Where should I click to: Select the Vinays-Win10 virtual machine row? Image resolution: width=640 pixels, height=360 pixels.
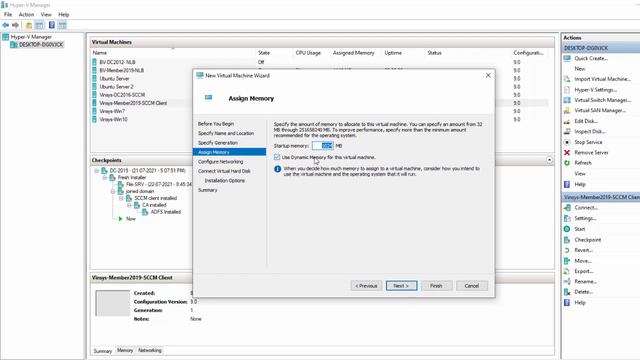[113, 119]
